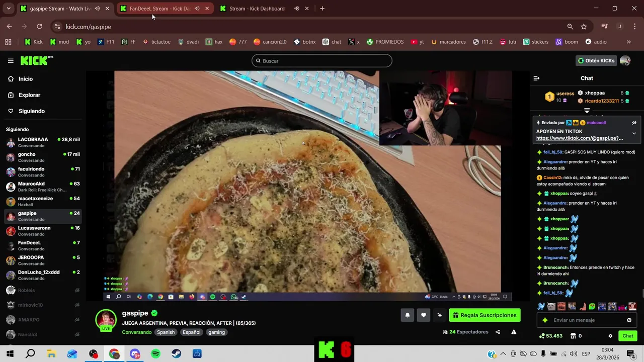Open the tictactoe bookmark
Screen dimensions: 644x362
click(156, 42)
